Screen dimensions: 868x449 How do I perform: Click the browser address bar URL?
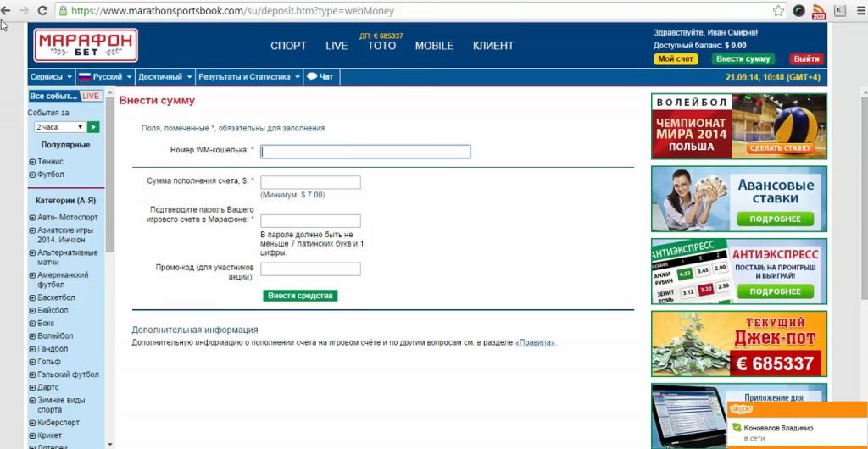(x=232, y=10)
